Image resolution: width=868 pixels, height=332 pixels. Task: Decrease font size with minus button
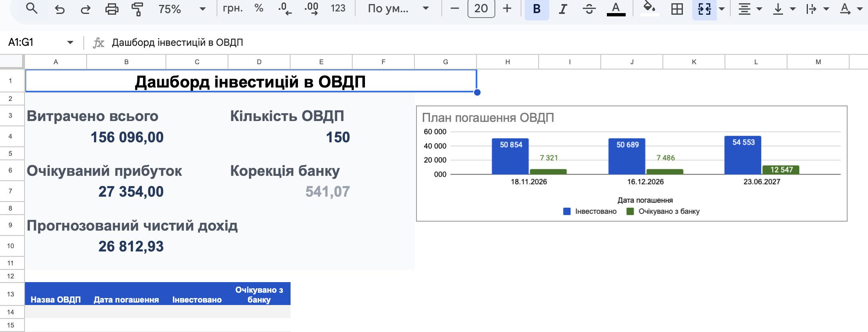[x=454, y=9]
